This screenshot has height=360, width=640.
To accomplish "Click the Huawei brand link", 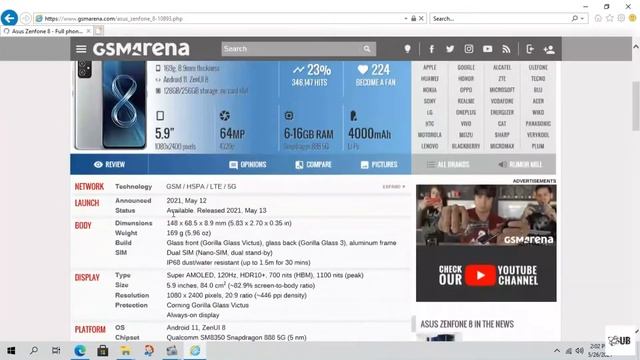I will (x=430, y=78).
